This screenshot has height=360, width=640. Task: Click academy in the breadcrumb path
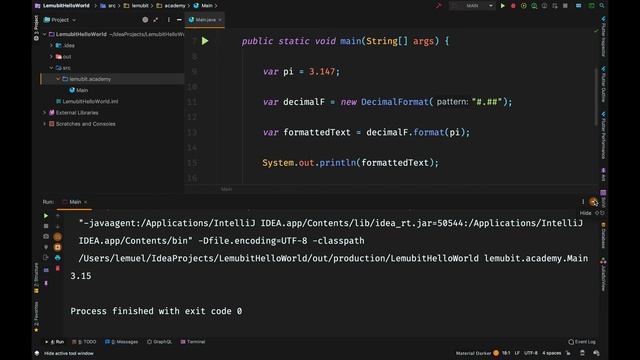[x=171, y=6]
